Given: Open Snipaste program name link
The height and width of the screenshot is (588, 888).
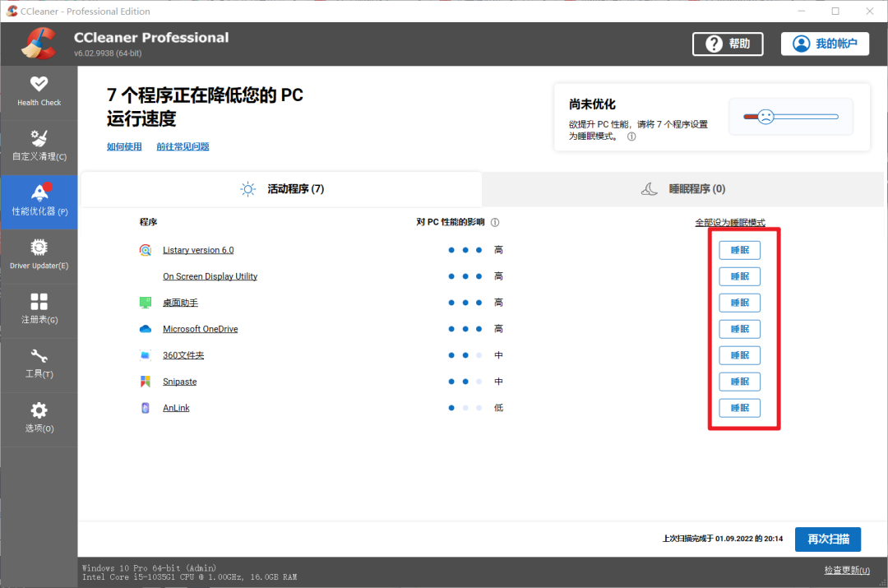Looking at the screenshot, I should click(179, 382).
